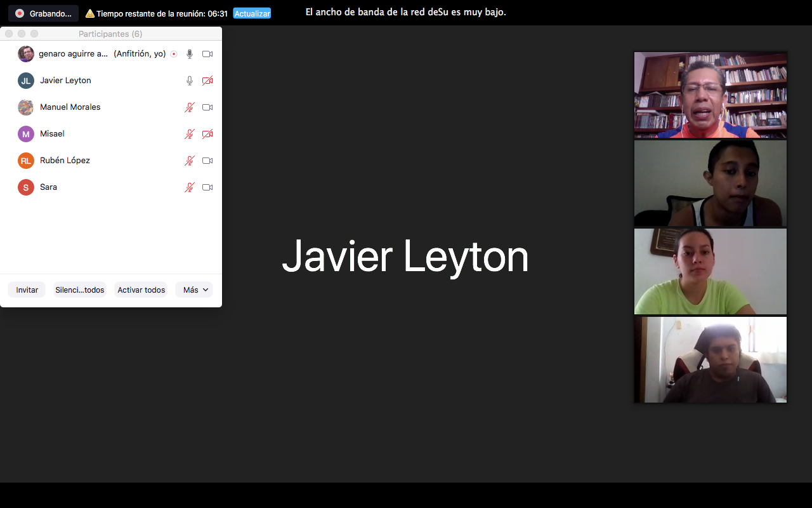Select Rubén López in participants list
The height and width of the screenshot is (508, 812).
pos(65,161)
